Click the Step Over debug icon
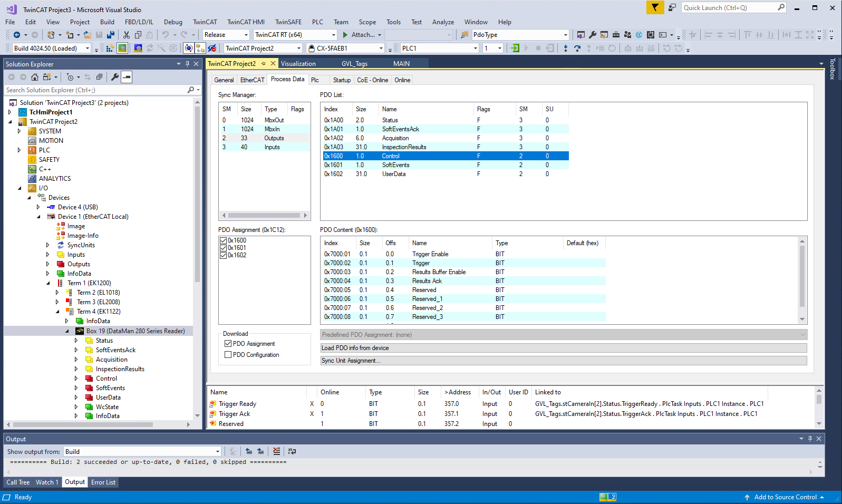Screen dimensions: 842x504 [x=577, y=48]
